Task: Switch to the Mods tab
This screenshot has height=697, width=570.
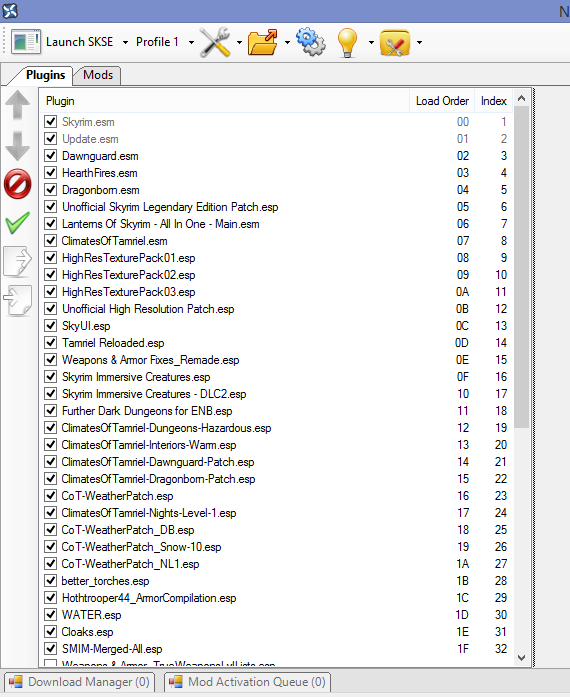Action: point(98,75)
